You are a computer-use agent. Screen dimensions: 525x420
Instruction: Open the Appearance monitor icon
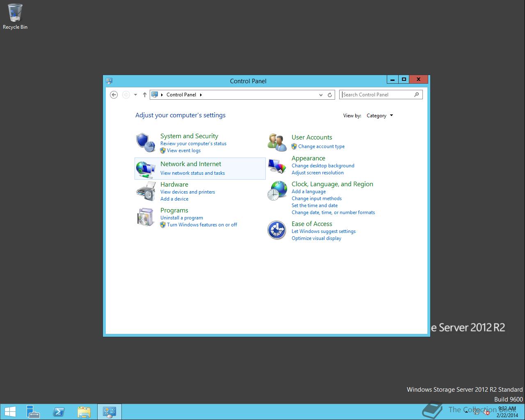(x=277, y=166)
